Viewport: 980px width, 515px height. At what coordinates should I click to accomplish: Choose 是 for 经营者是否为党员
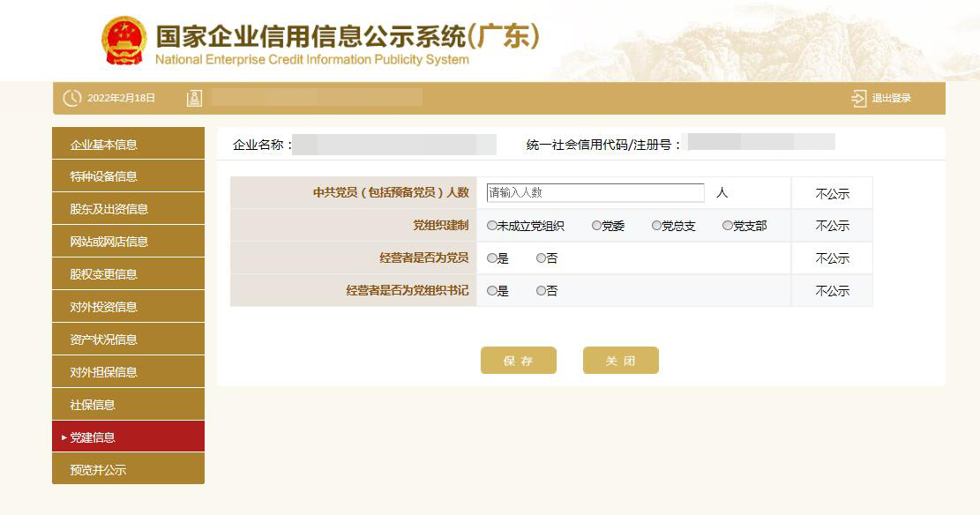(492, 258)
